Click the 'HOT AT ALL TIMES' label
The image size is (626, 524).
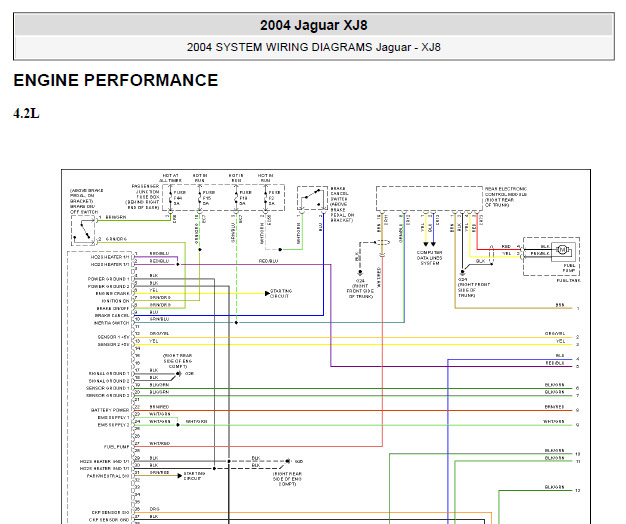tap(170, 178)
